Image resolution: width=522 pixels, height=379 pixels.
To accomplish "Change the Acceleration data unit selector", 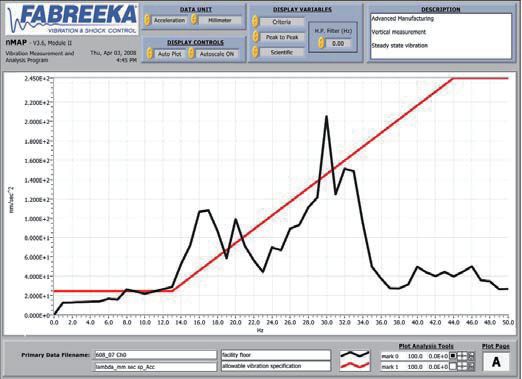I will [x=147, y=20].
